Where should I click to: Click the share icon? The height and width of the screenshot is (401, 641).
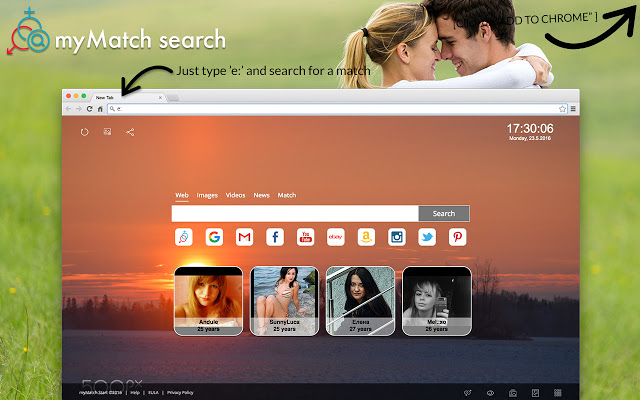pyautogui.click(x=130, y=132)
